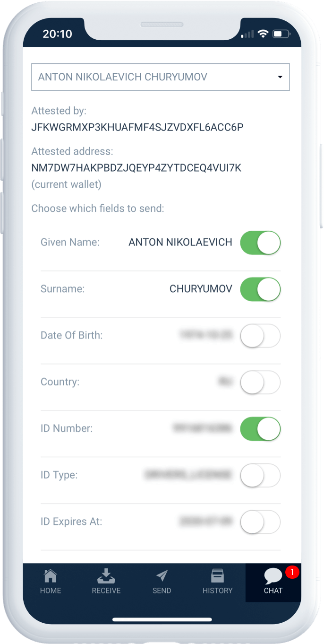Select the Receive download-tray icon
Viewport: 324px width, 644px height.
[106, 576]
